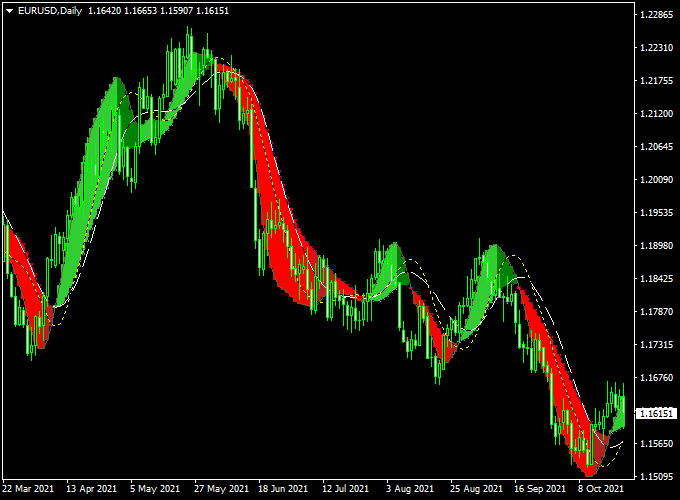Select the price scale value 1.19535
680x500 pixels.
tap(657, 212)
